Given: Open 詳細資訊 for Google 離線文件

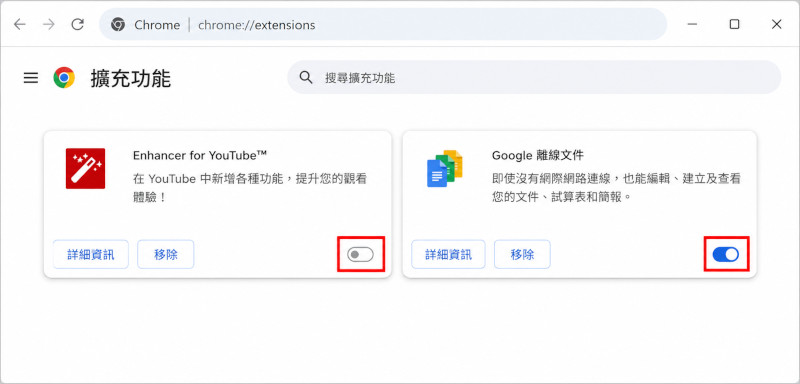Looking at the screenshot, I should pos(449,254).
